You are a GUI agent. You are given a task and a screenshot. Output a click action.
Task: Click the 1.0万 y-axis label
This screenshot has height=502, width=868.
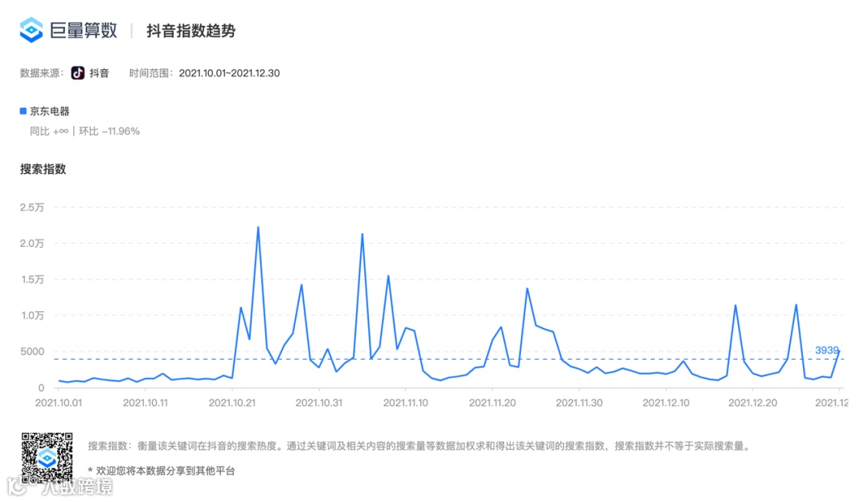coord(33,315)
